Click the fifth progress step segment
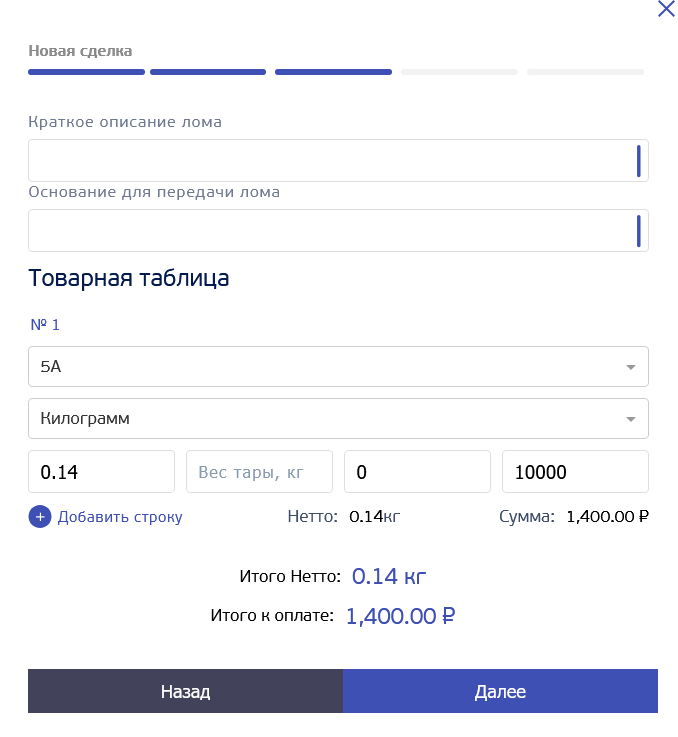This screenshot has height=737, width=678. 585,72
